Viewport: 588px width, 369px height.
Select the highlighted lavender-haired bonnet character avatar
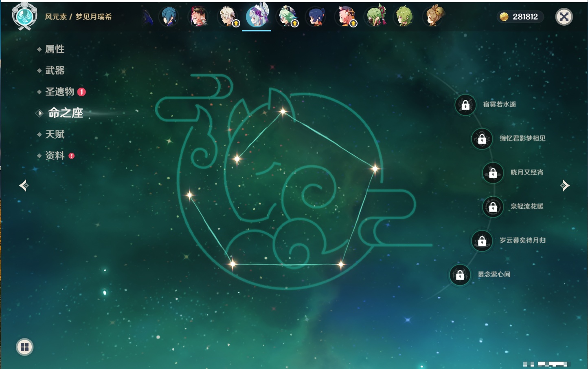click(257, 15)
